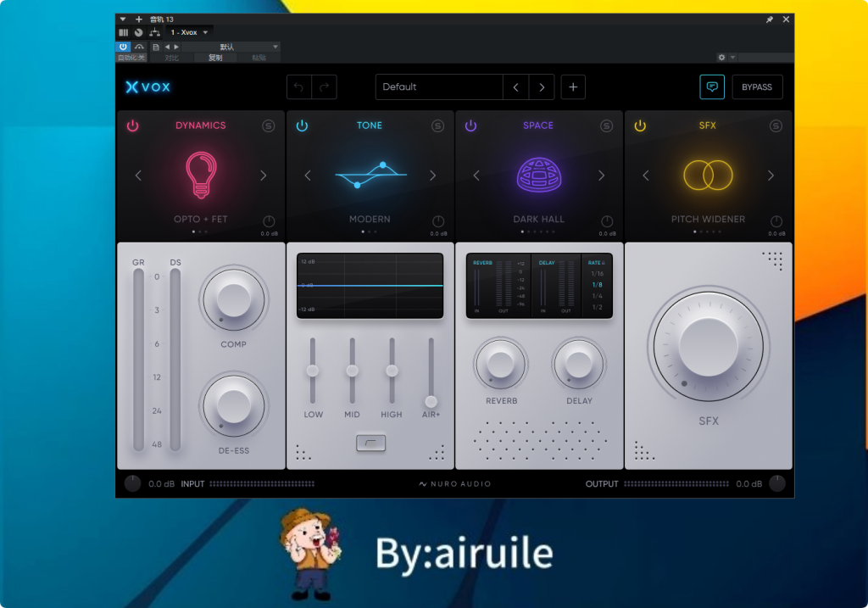Click the SFX output gain knob icon
Image resolution: width=868 pixels, height=608 pixels.
point(776,221)
